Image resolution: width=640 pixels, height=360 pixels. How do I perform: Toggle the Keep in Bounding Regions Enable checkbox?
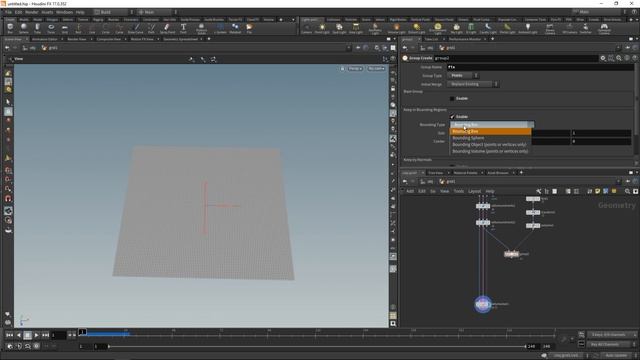pyautogui.click(x=452, y=117)
